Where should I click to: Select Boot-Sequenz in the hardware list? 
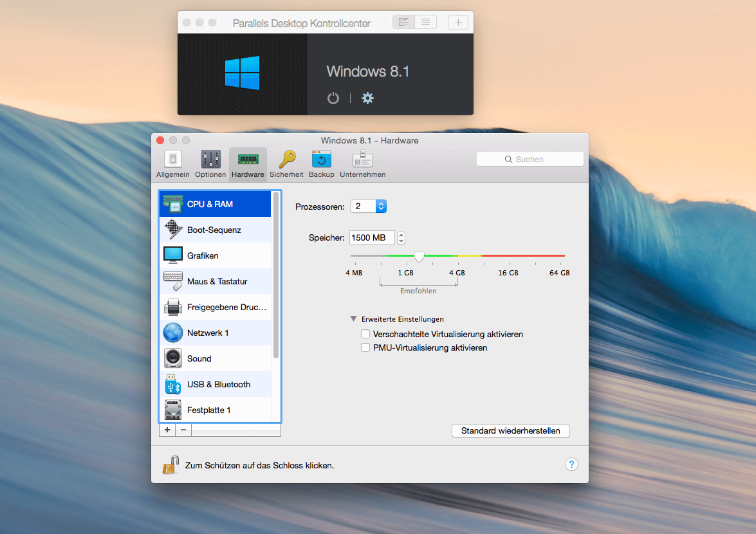(216, 230)
